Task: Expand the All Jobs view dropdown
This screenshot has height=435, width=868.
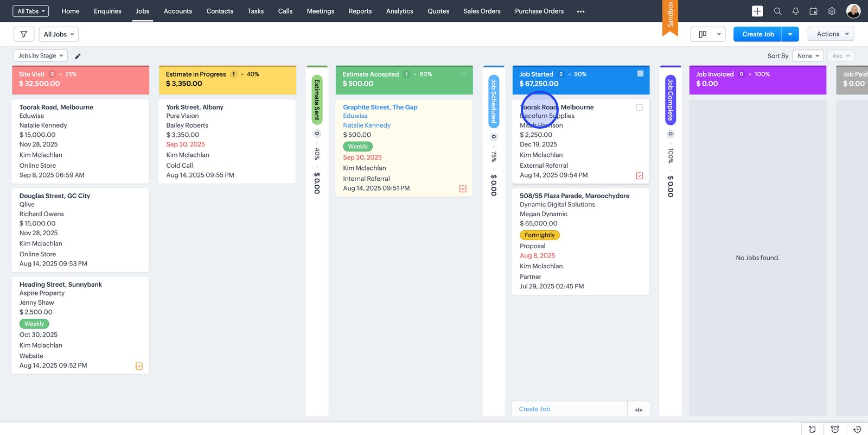Action: click(59, 34)
